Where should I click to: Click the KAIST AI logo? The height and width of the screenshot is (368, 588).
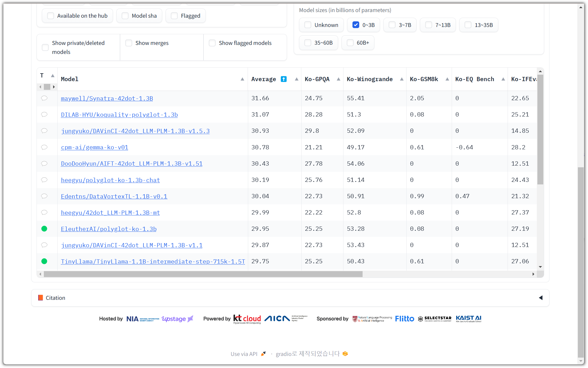point(468,319)
